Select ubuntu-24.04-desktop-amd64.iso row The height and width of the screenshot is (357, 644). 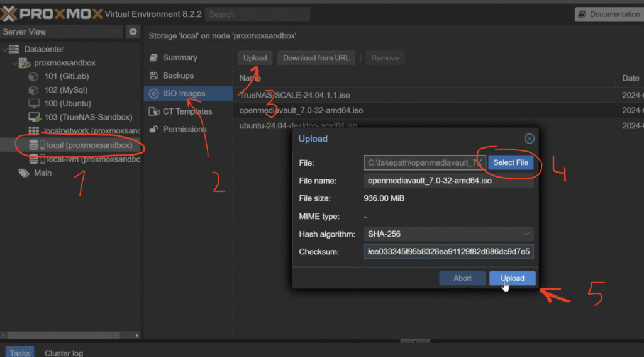(438, 125)
